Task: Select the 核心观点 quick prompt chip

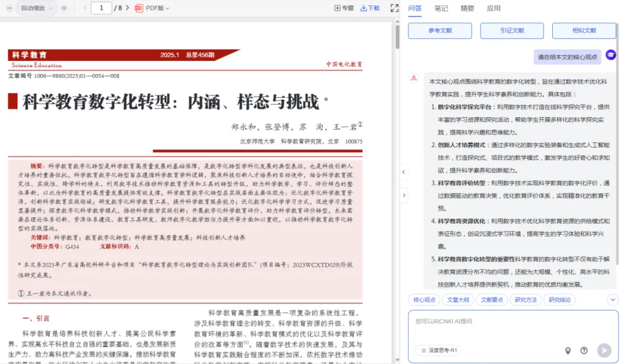Action: pos(424,300)
